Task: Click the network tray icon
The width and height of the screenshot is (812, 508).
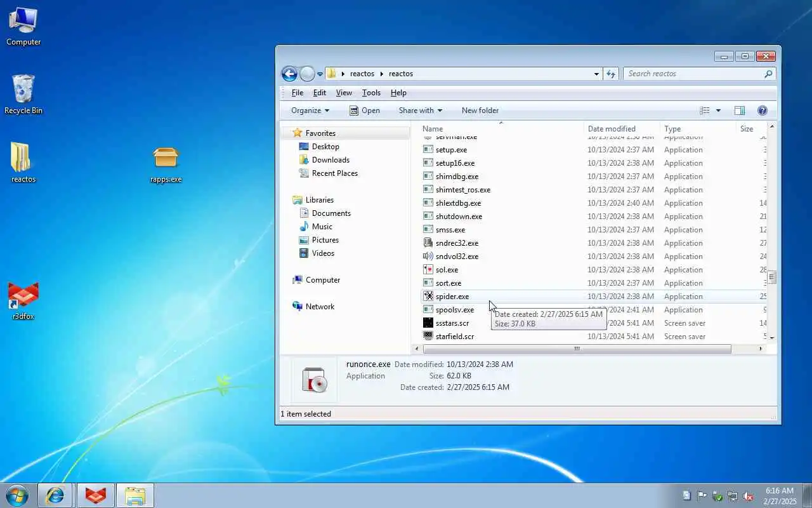Action: [733, 496]
